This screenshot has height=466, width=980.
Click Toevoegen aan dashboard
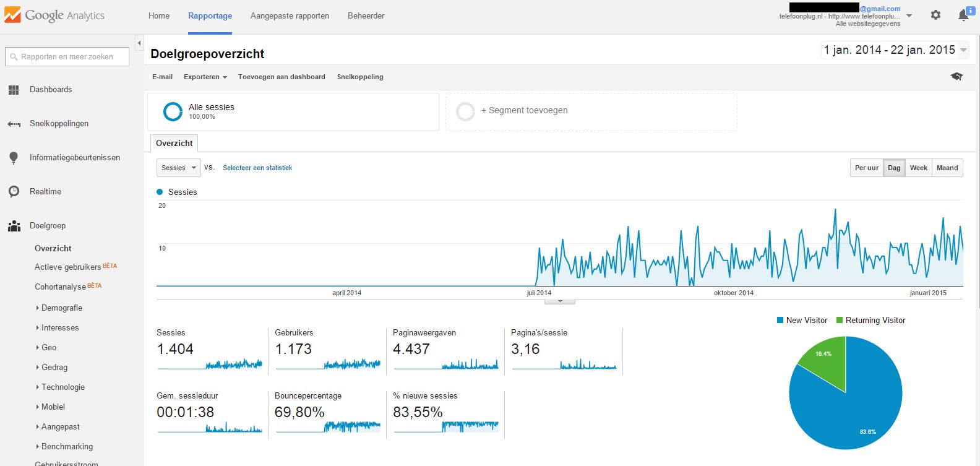coord(282,77)
